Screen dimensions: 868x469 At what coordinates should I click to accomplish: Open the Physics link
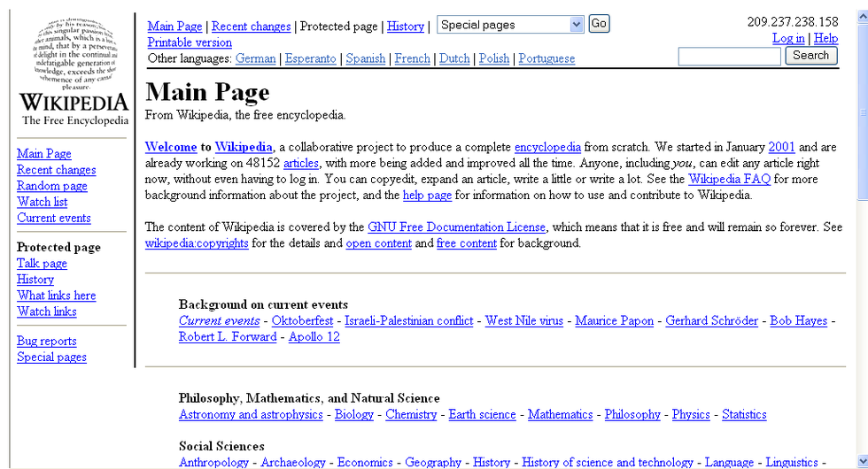pyautogui.click(x=691, y=414)
